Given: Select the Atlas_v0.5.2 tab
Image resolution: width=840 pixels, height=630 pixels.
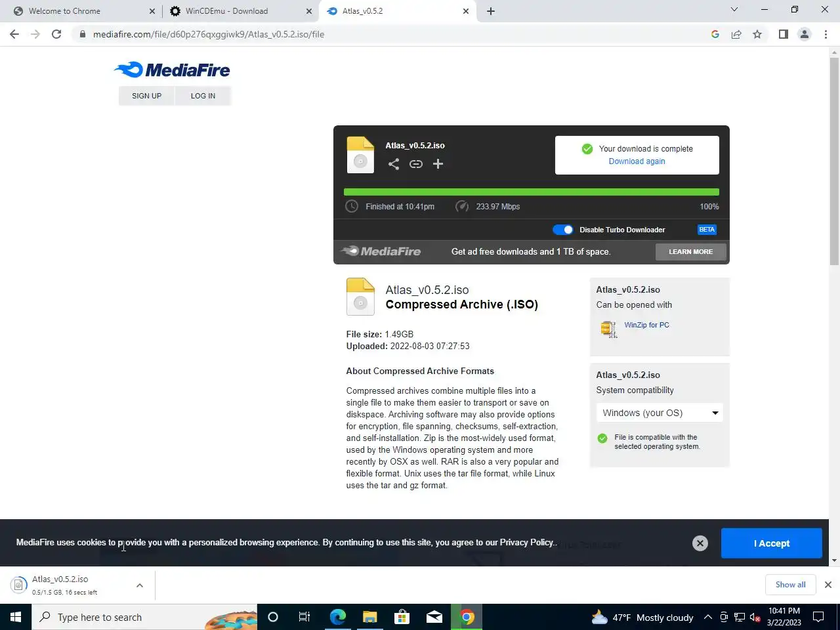Looking at the screenshot, I should coord(398,11).
